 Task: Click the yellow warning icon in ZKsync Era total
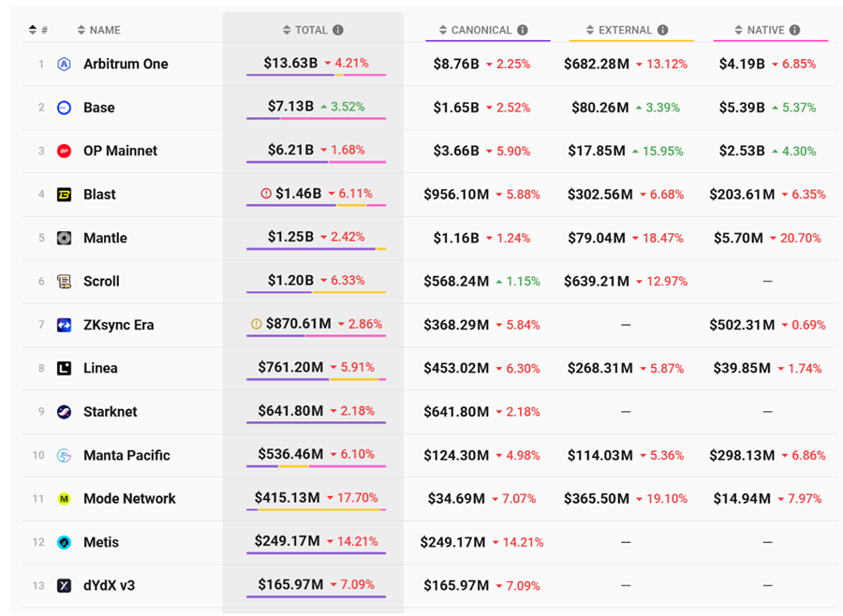[x=256, y=324]
